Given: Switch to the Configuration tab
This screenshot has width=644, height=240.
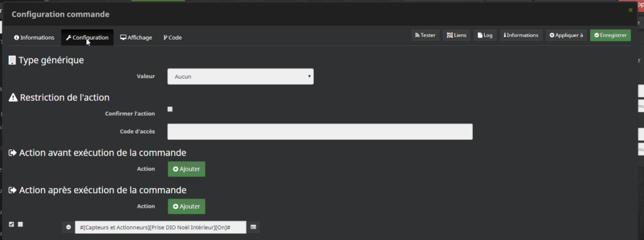Looking at the screenshot, I should tap(87, 37).
